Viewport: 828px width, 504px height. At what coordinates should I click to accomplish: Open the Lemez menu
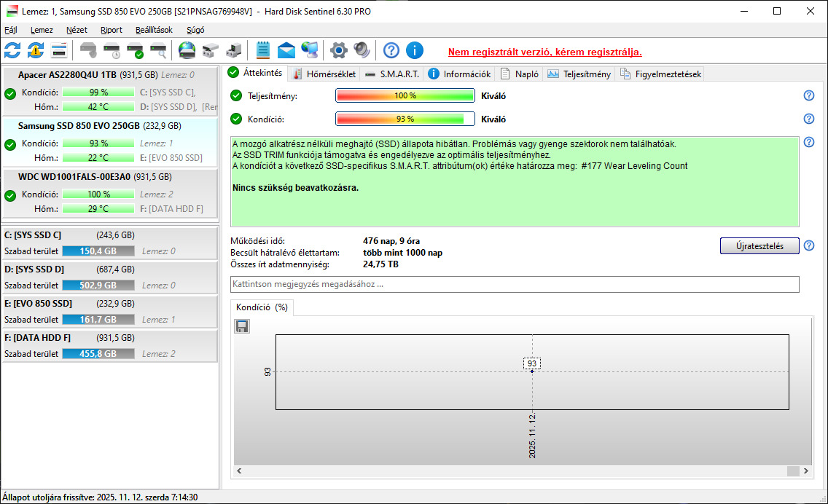(x=42, y=30)
